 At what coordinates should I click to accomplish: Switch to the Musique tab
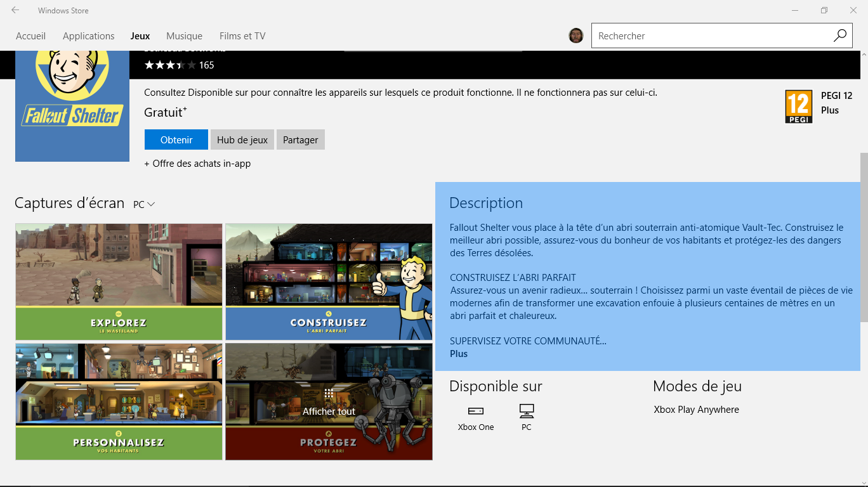click(184, 36)
